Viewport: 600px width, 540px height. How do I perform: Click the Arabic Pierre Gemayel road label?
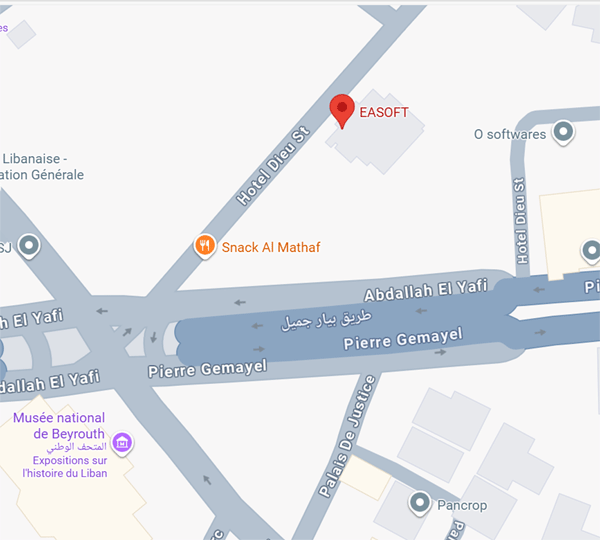tap(326, 320)
